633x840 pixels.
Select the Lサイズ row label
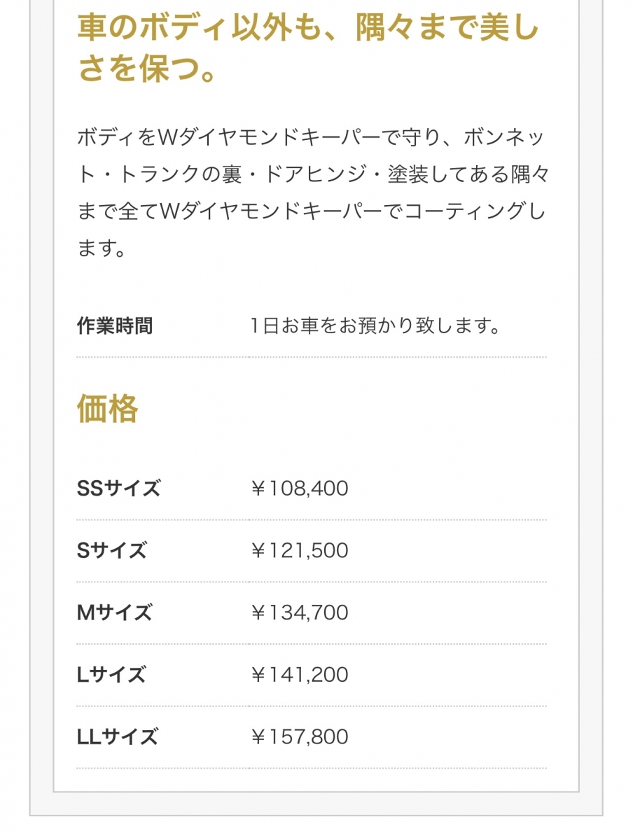pyautogui.click(x=111, y=675)
